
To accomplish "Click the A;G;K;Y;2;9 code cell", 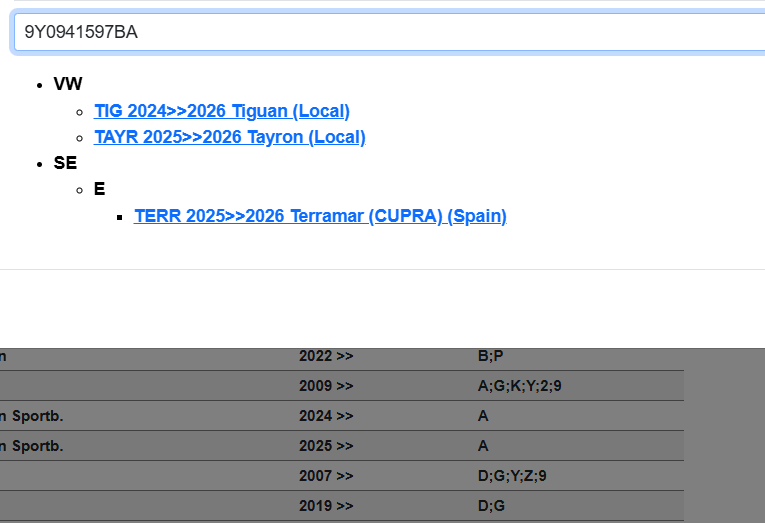I will coord(527,386).
